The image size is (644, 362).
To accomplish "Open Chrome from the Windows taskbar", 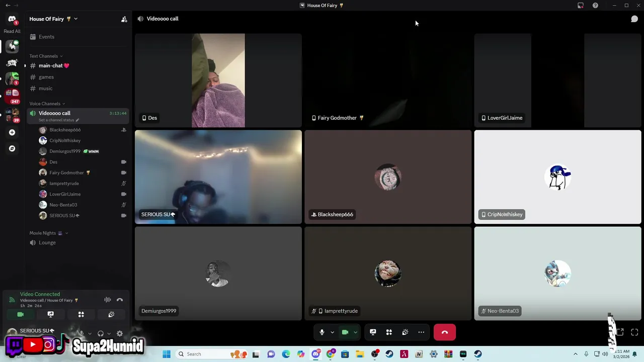I will (331, 354).
